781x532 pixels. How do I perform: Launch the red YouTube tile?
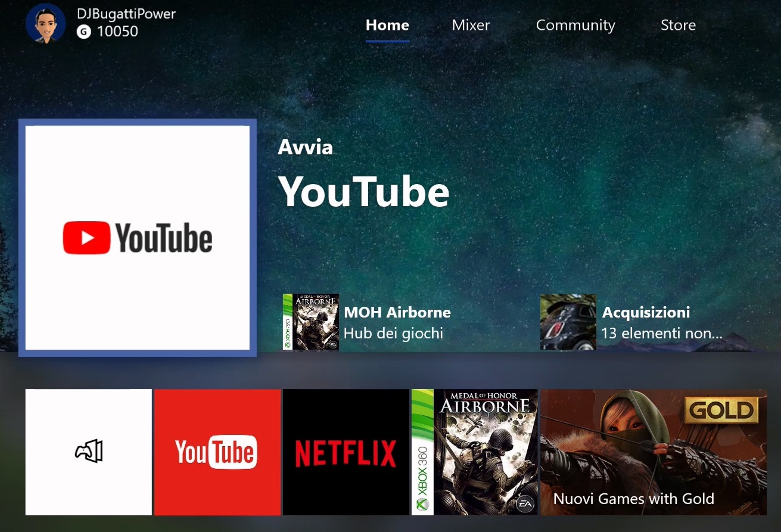coord(217,452)
